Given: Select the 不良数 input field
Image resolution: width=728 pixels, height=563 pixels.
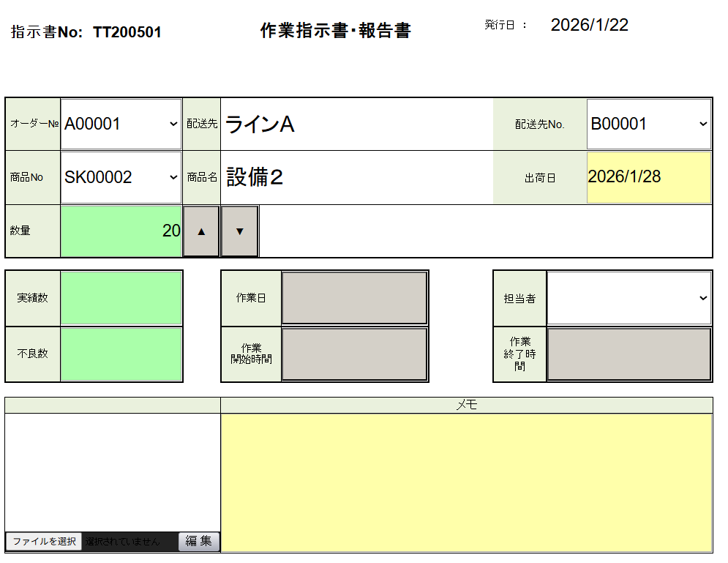Looking at the screenshot, I should click(x=121, y=354).
